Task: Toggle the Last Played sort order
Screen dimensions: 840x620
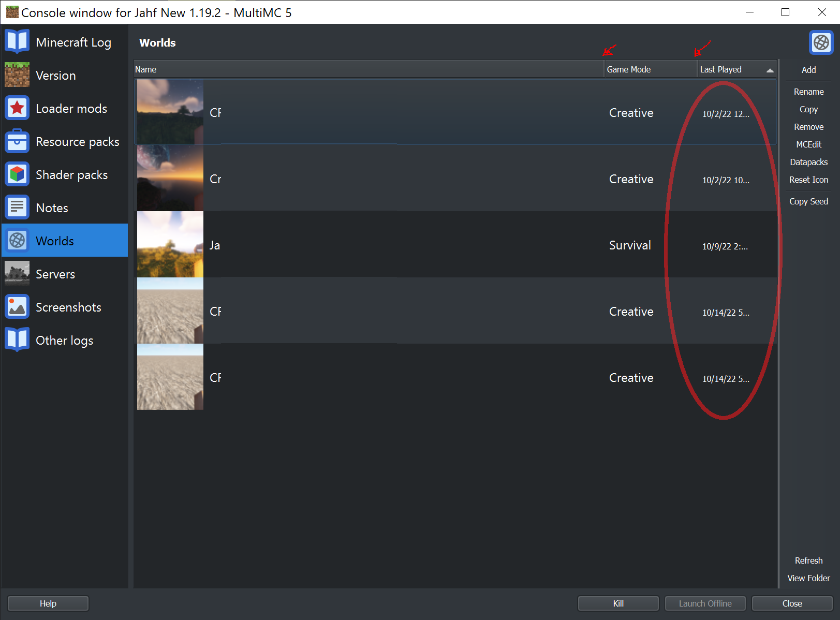Action: coord(736,69)
